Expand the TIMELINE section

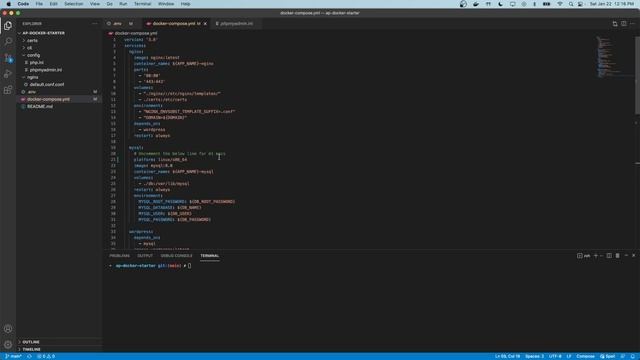click(31, 349)
